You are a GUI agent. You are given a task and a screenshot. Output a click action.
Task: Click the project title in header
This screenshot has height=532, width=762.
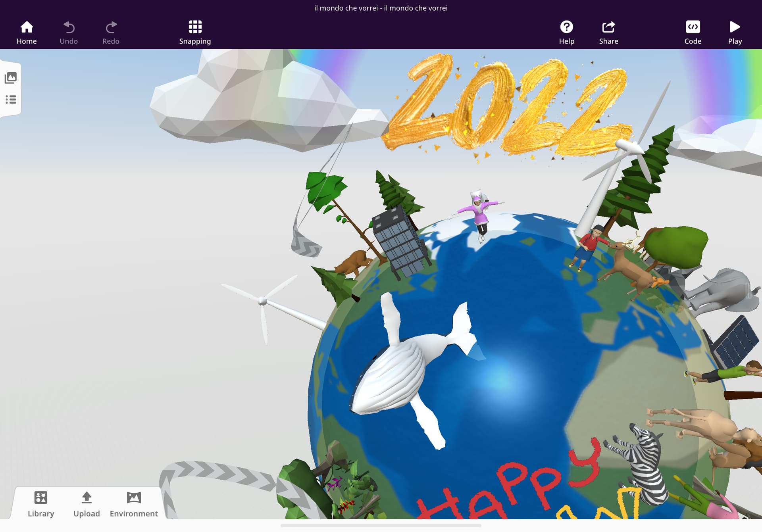point(381,8)
